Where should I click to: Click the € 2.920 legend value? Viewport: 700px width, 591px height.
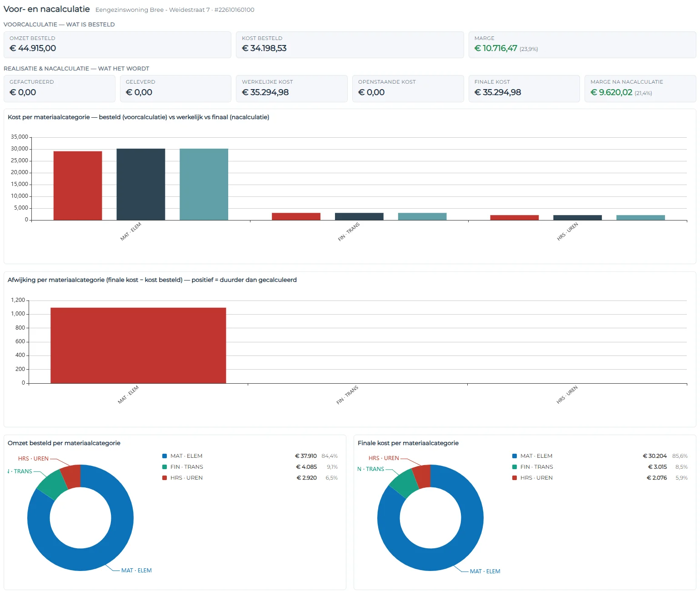pos(307,478)
